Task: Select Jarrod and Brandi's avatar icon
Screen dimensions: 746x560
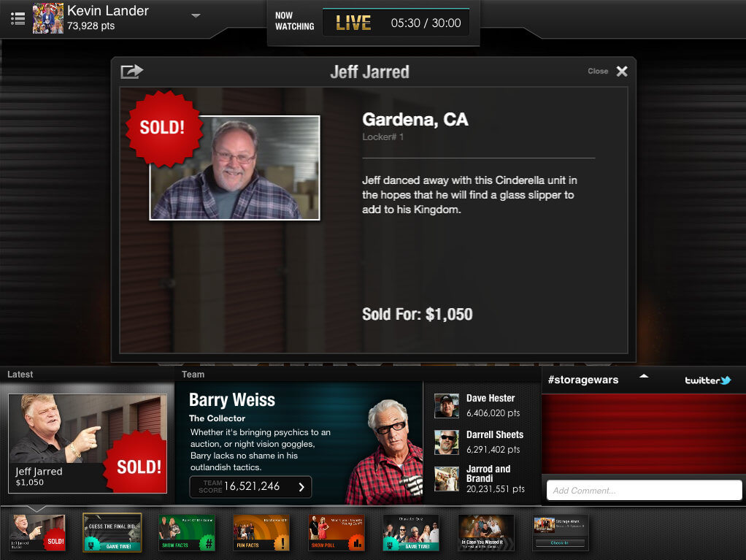Action: coord(446,478)
